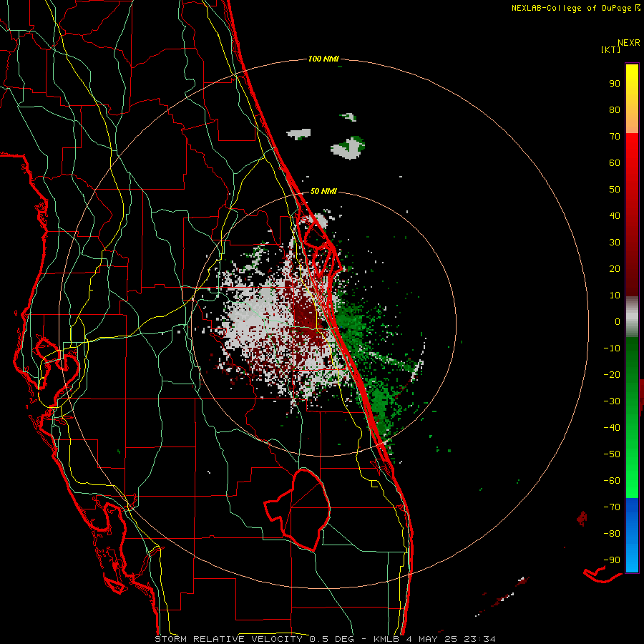Click the '4 MAY 25 23:34' timestamp
This screenshot has height=644, width=644.
(451, 639)
